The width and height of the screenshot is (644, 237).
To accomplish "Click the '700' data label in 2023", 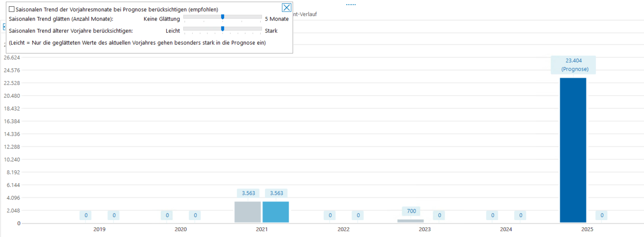I will click(411, 211).
